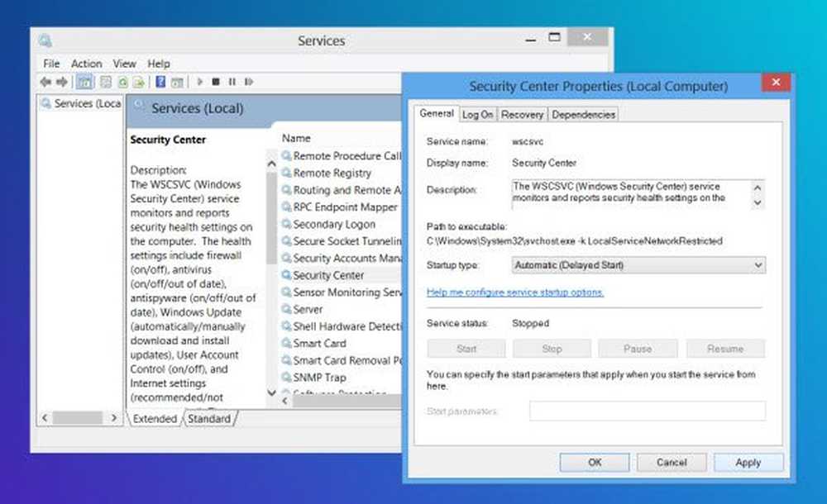Click the Resume button in Properties dialog
Screen dimensions: 827x504
725,349
